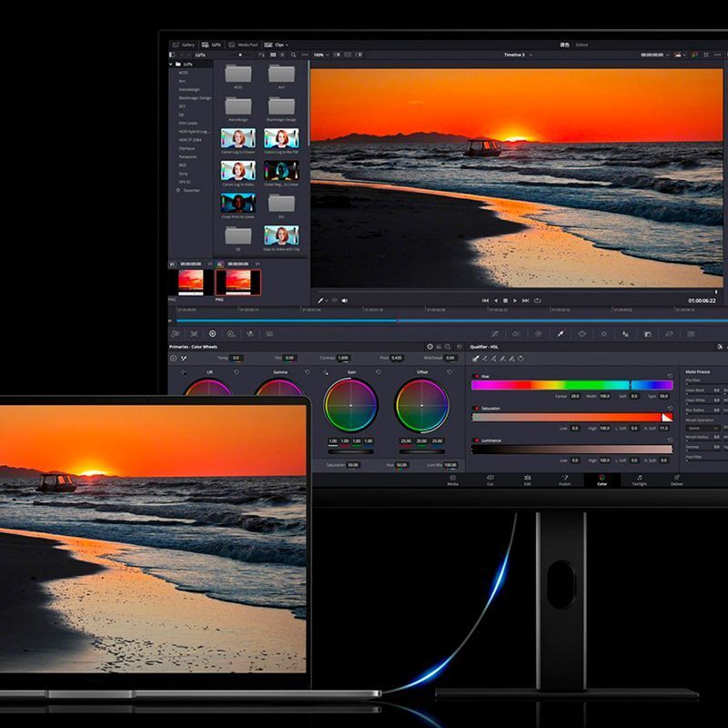Toggle the Hue qualifier on or off
728x728 pixels.
(476, 376)
